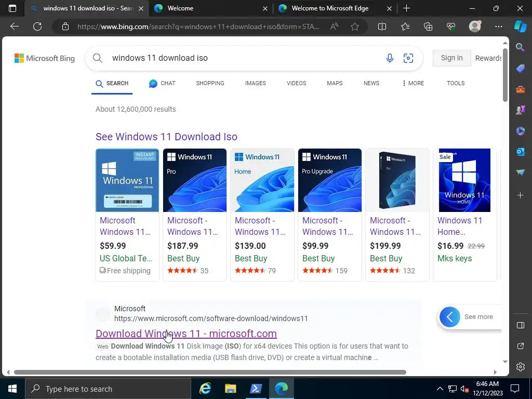
Task: Switch to Welcome to Microsoft Edge tab
Action: coord(335,8)
